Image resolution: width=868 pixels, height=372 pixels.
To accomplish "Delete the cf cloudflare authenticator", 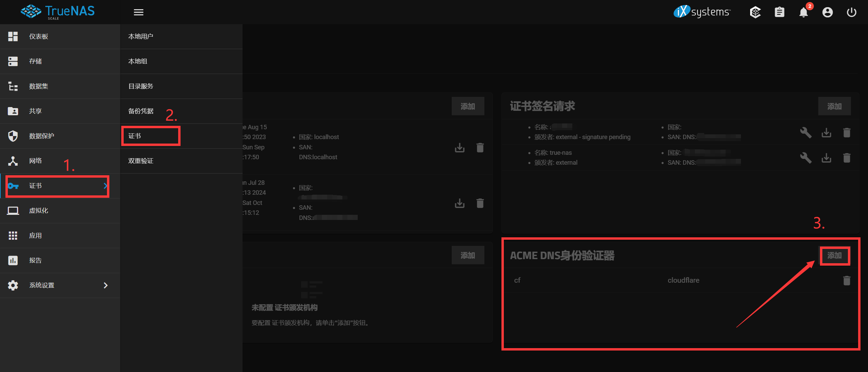I will 847,280.
